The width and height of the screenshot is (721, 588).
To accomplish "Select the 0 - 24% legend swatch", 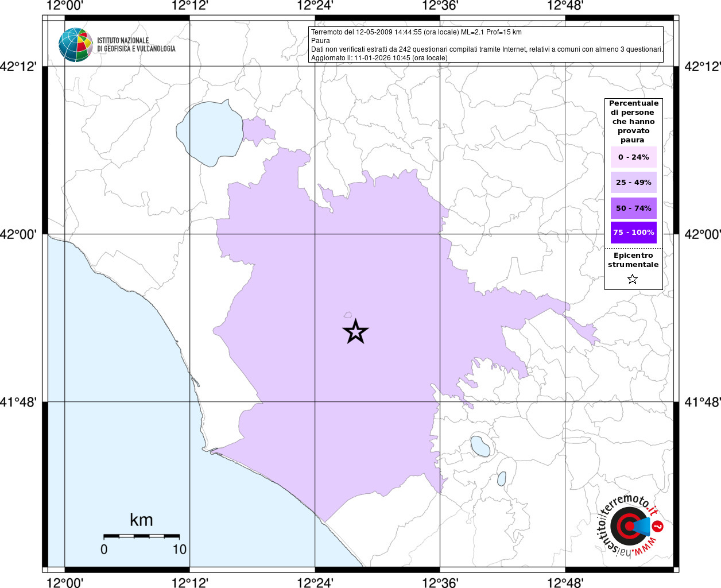I will click(634, 157).
